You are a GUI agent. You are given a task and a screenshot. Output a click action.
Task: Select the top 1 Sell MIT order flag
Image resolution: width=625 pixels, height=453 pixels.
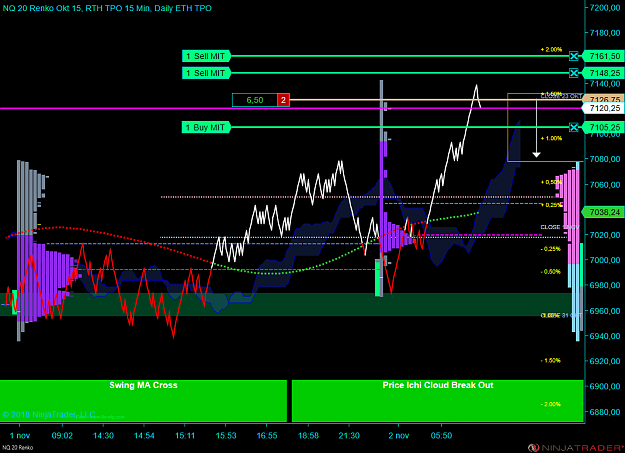[x=206, y=56]
